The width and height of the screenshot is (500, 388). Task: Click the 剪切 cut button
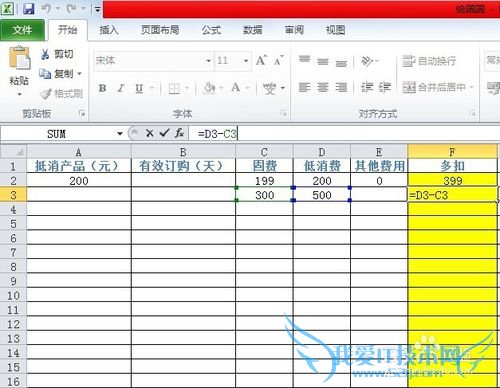(57, 54)
